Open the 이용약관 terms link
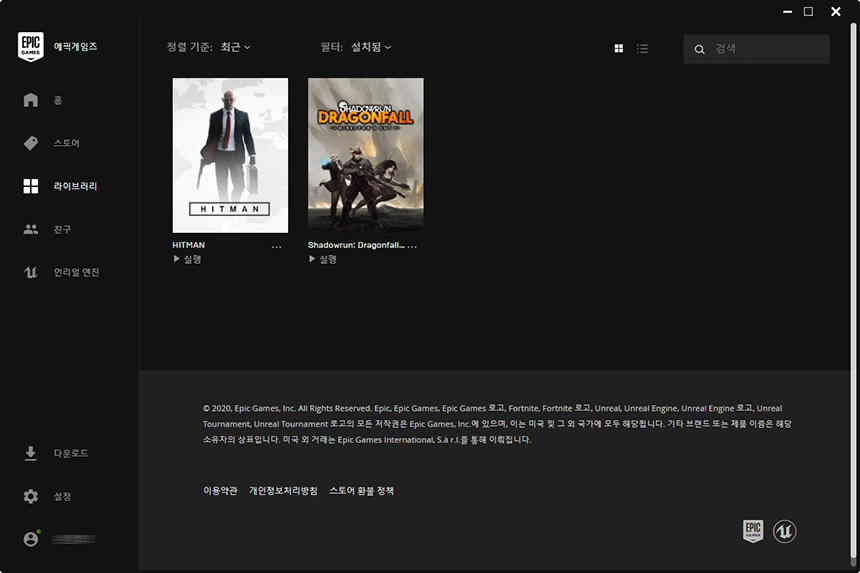Viewport: 860px width, 573px height. click(x=220, y=491)
